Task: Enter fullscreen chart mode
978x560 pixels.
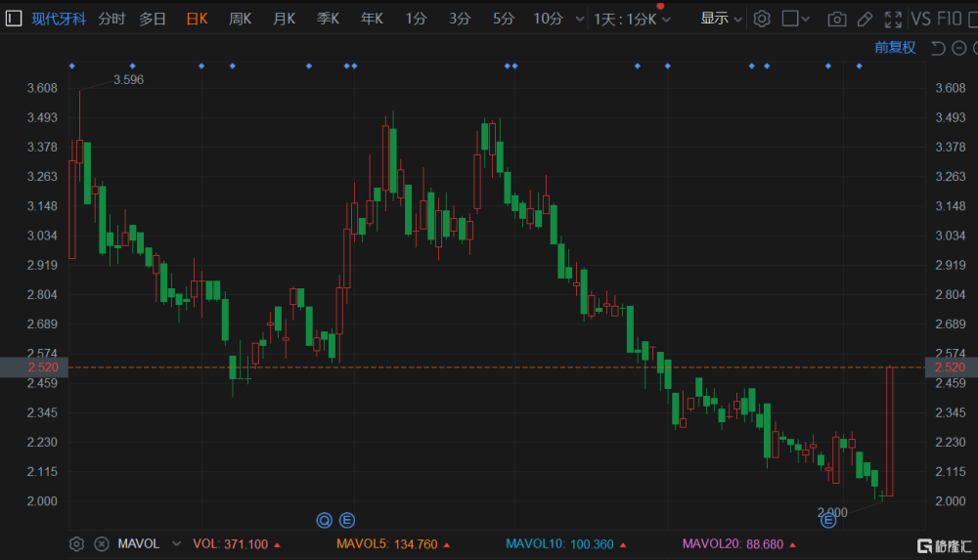Action: tap(893, 20)
